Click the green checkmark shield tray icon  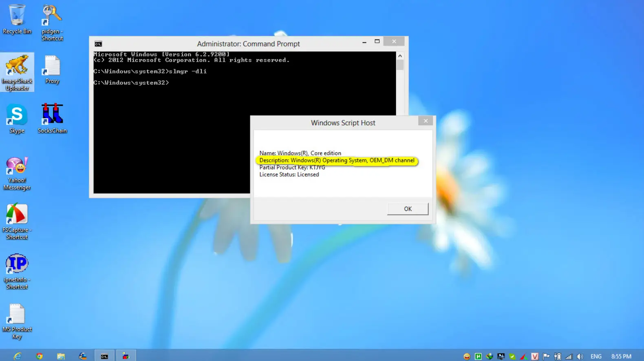point(512,357)
